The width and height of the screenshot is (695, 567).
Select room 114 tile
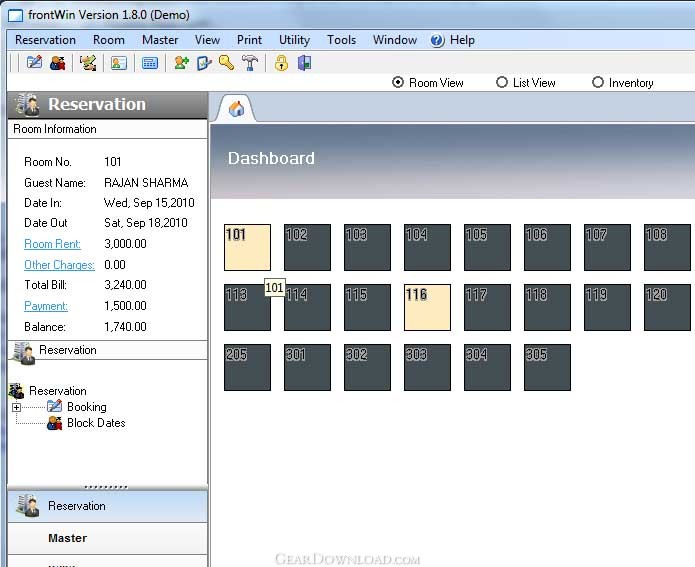click(307, 307)
